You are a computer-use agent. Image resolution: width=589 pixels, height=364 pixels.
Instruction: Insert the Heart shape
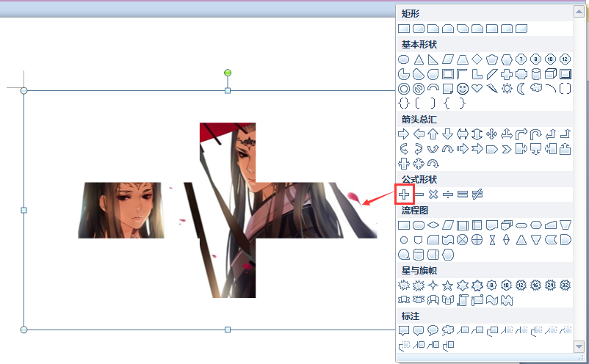(x=477, y=89)
